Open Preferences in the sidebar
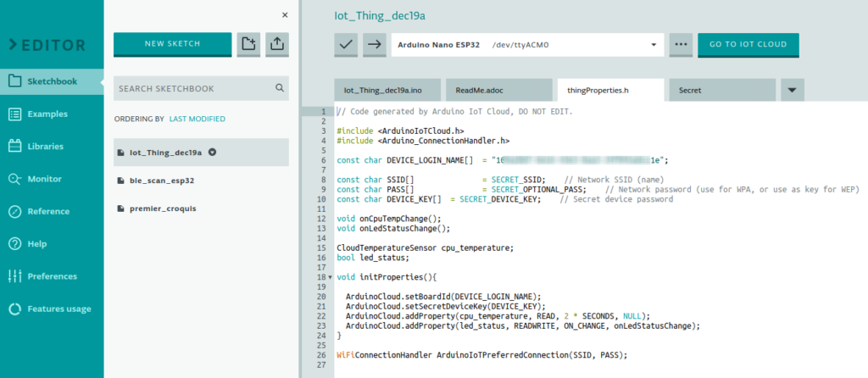 (x=52, y=276)
